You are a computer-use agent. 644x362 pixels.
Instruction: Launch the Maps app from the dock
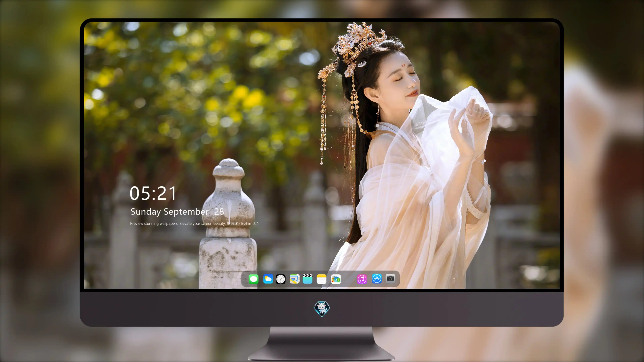294,279
